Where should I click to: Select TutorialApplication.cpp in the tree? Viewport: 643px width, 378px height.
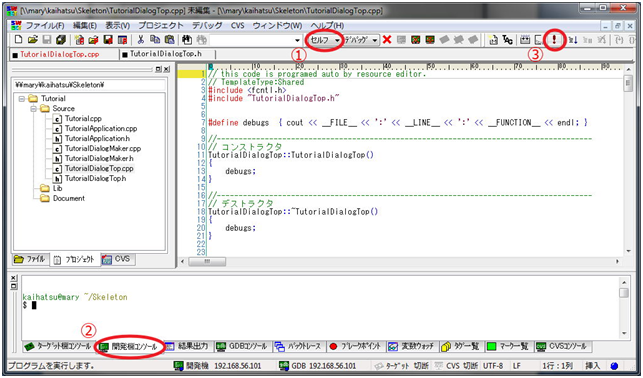(101, 129)
